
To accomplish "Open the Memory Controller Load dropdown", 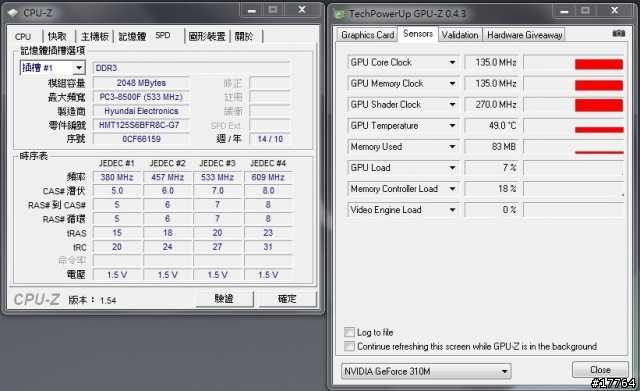I will pyautogui.click(x=452, y=189).
